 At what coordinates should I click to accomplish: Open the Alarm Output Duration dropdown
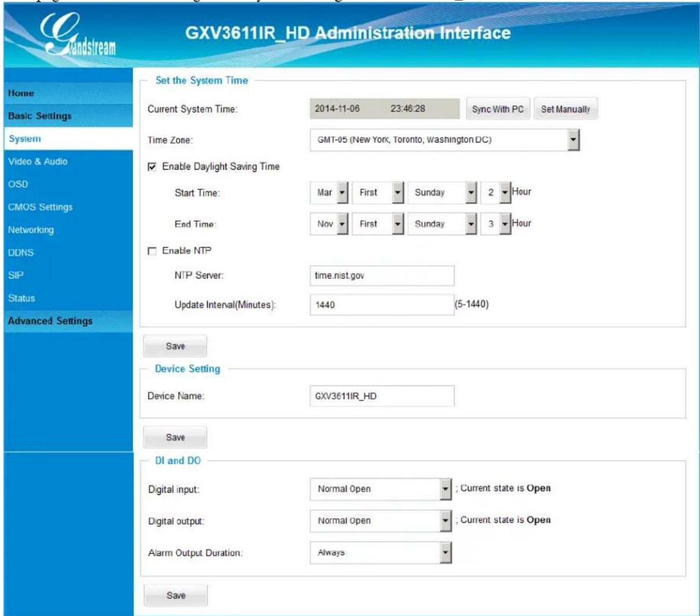pos(381,553)
